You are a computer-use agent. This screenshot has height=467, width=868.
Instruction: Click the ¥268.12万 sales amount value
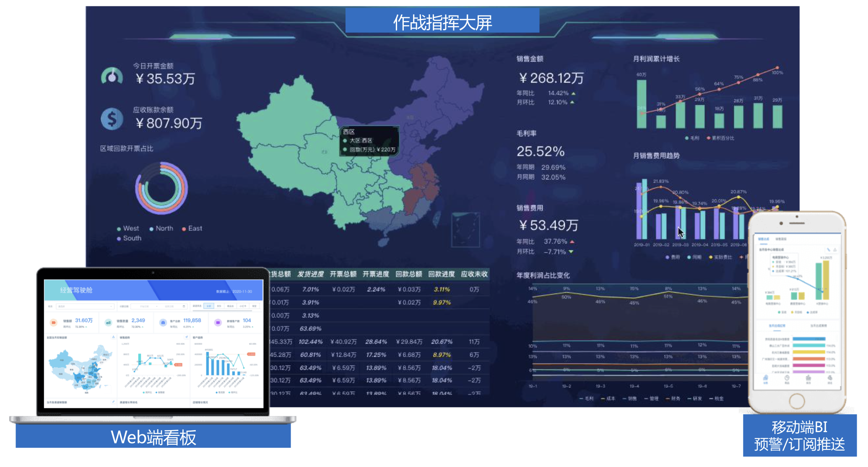[551, 78]
